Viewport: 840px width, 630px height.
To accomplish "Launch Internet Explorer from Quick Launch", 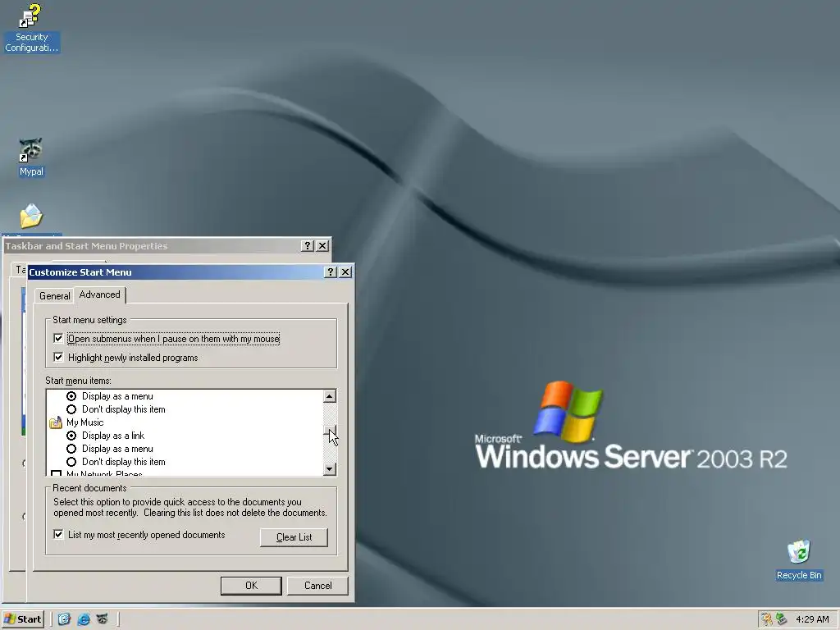I will click(84, 619).
